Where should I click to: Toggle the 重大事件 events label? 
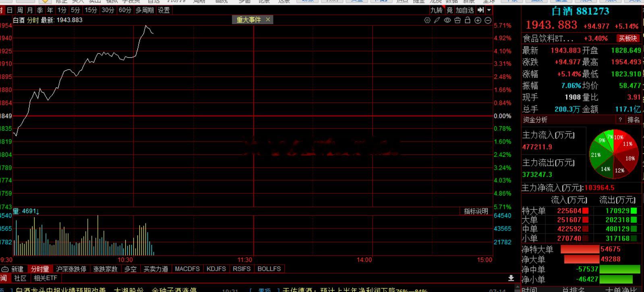[x=248, y=19]
